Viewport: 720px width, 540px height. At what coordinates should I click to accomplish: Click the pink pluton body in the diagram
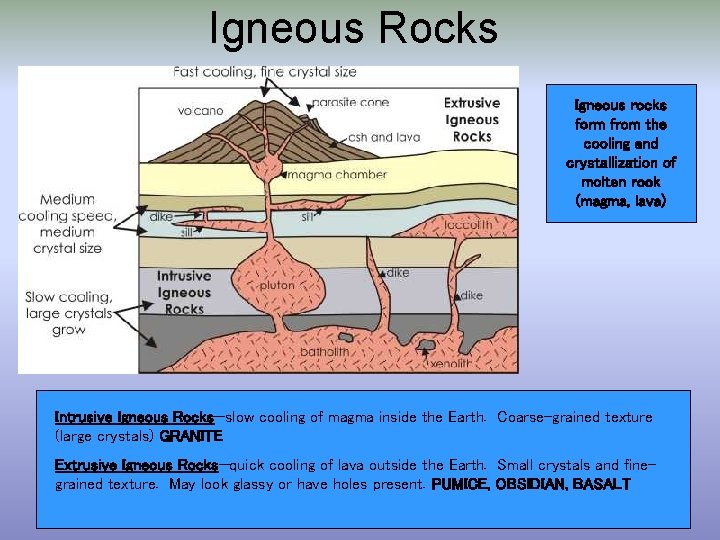click(x=278, y=280)
